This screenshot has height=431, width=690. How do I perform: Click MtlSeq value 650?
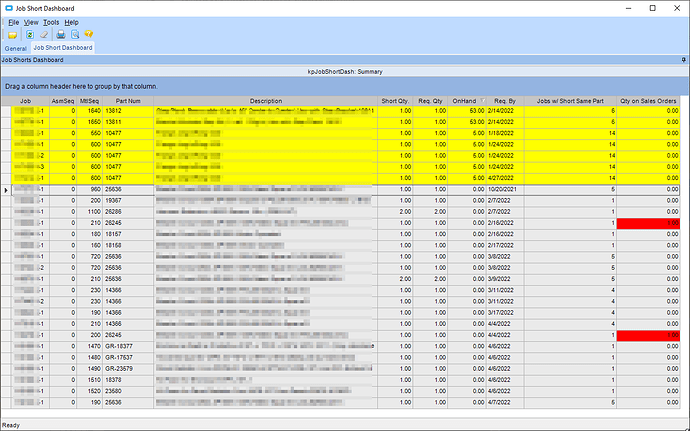click(90, 133)
